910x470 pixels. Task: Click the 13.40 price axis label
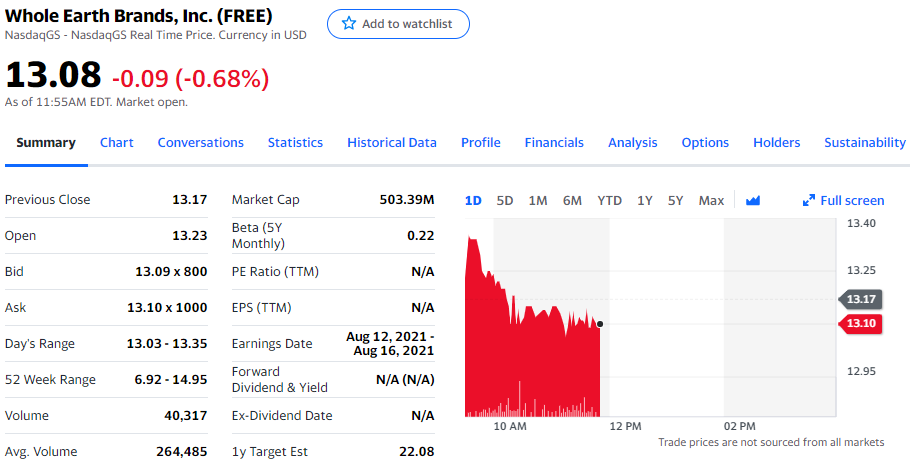coord(861,223)
